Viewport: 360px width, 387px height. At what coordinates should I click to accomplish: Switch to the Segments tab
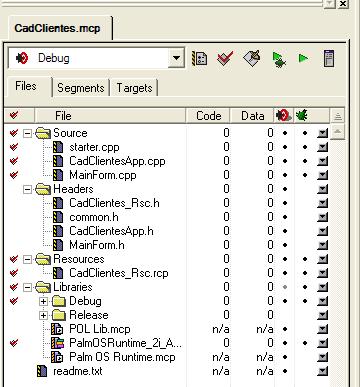(81, 88)
